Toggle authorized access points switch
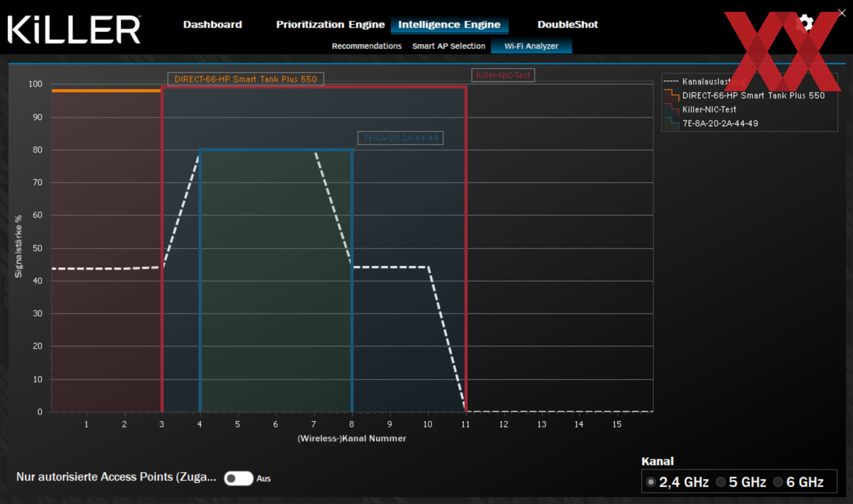The image size is (853, 504). [x=238, y=478]
